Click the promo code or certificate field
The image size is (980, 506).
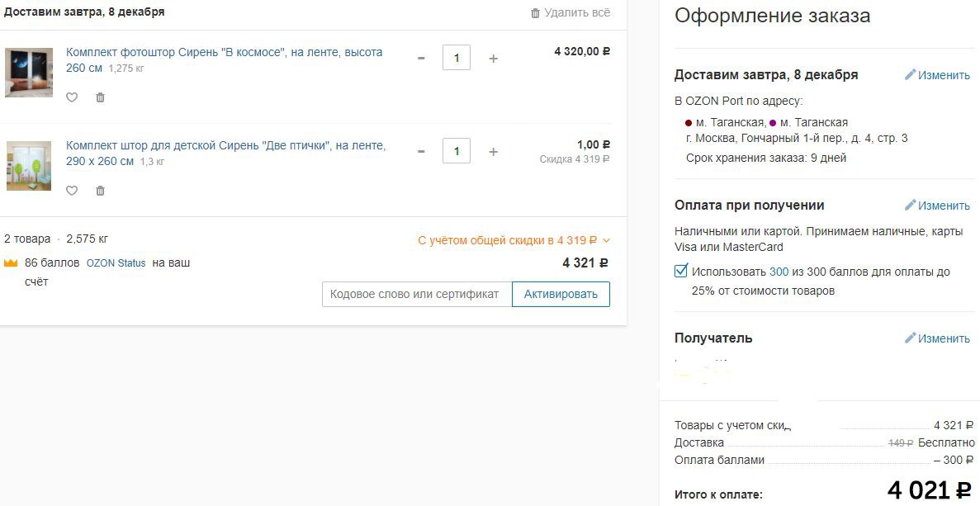pos(417,294)
